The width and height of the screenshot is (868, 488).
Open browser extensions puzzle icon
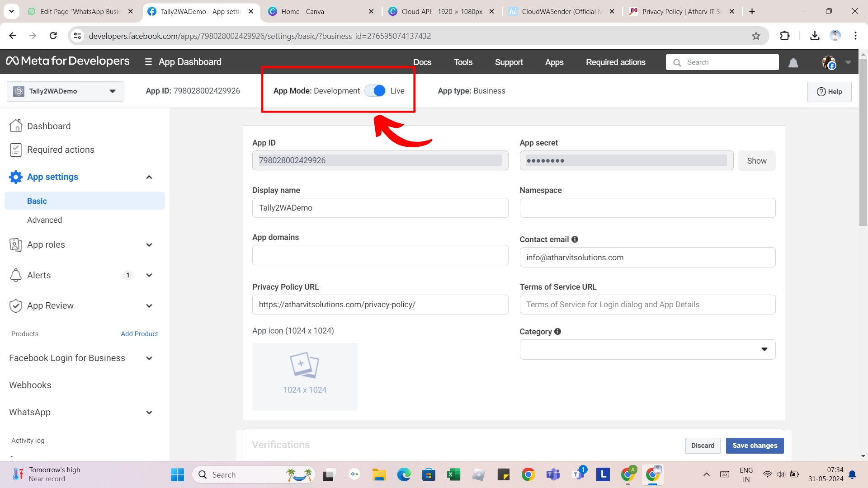pyautogui.click(x=785, y=36)
